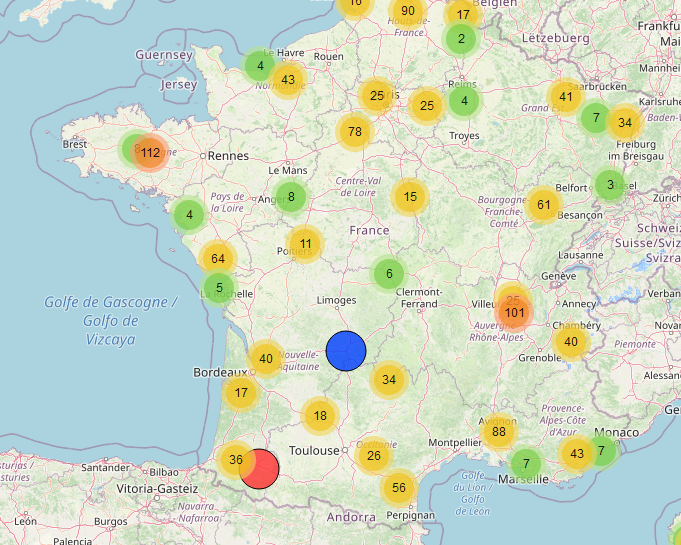Open the cluster marker labeled 64

click(218, 259)
